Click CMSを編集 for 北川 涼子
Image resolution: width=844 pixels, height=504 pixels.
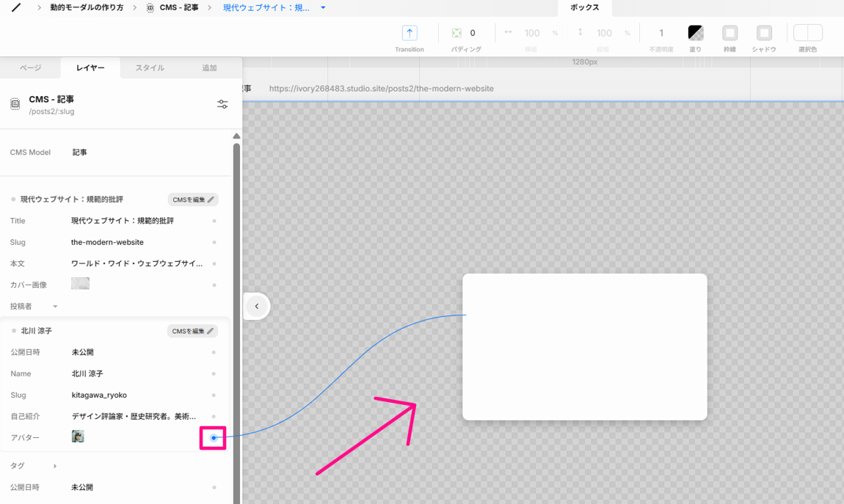(192, 331)
